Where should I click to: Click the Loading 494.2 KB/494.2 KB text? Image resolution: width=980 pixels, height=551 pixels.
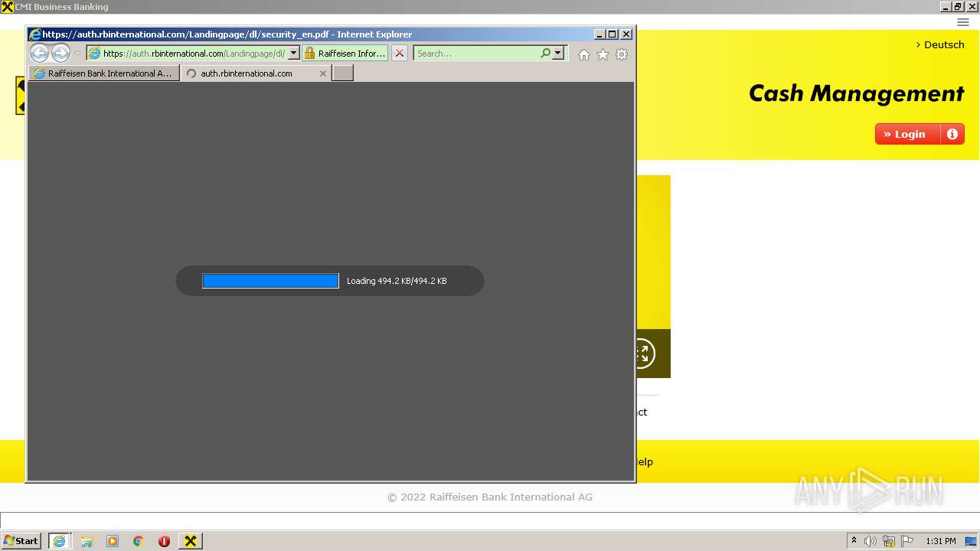tap(397, 281)
